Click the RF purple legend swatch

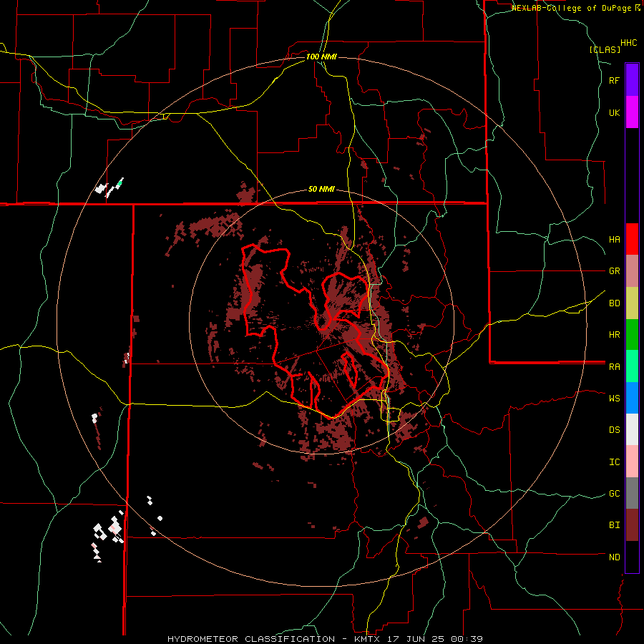[x=632, y=80]
